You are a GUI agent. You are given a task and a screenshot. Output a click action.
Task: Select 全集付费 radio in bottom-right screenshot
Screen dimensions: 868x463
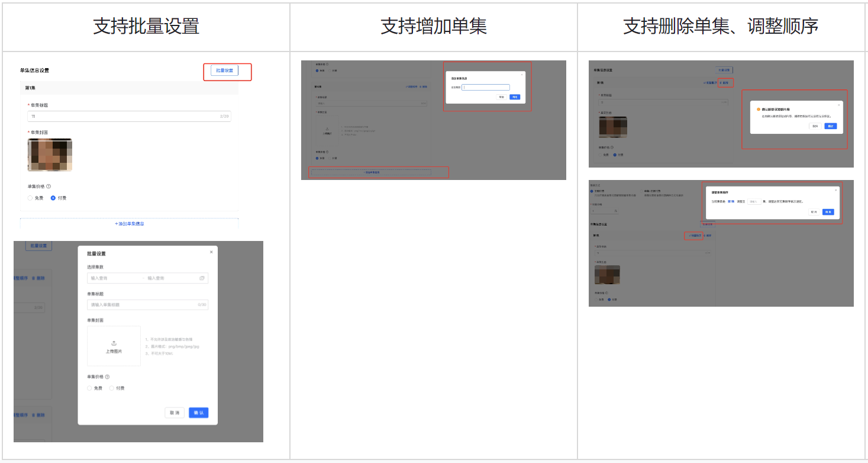point(592,191)
